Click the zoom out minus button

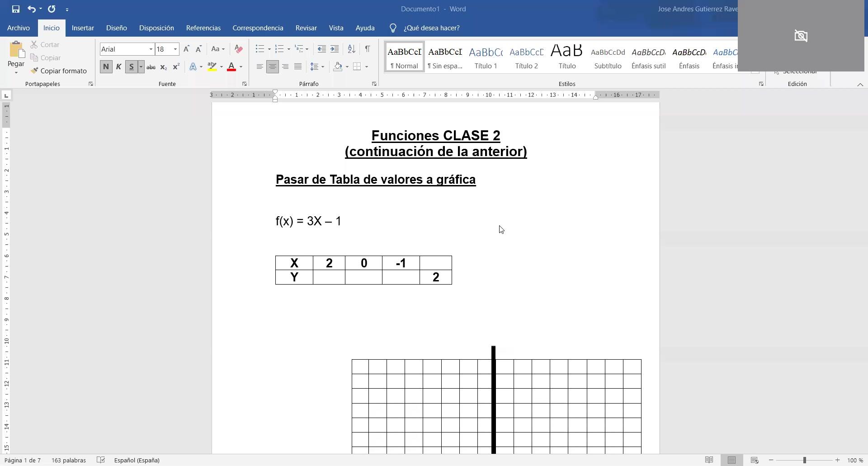[x=771, y=461]
